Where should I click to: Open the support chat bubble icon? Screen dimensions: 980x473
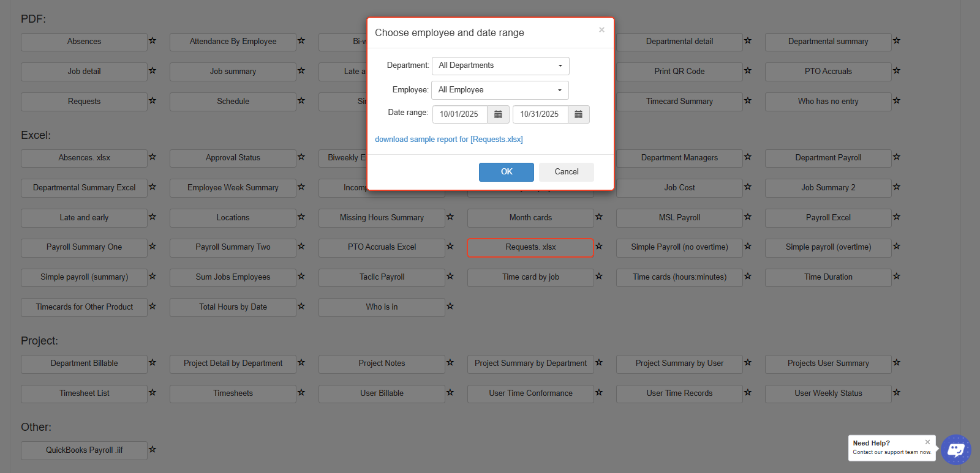point(956,450)
